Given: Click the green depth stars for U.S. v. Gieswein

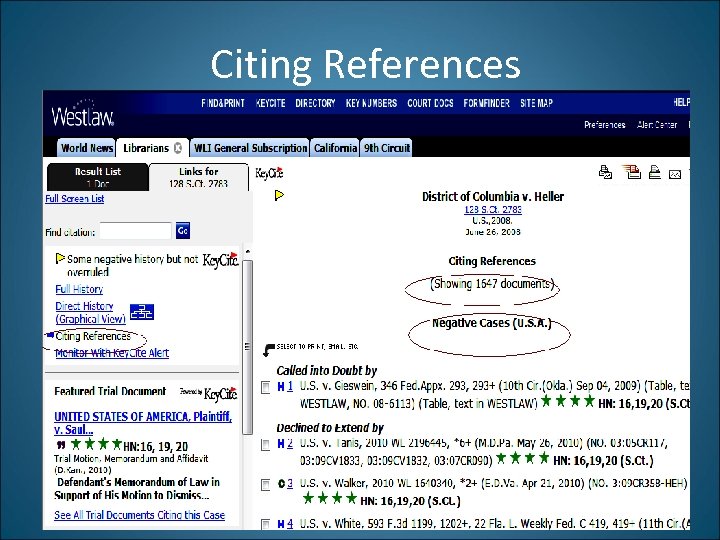Looking at the screenshot, I should [x=568, y=401].
